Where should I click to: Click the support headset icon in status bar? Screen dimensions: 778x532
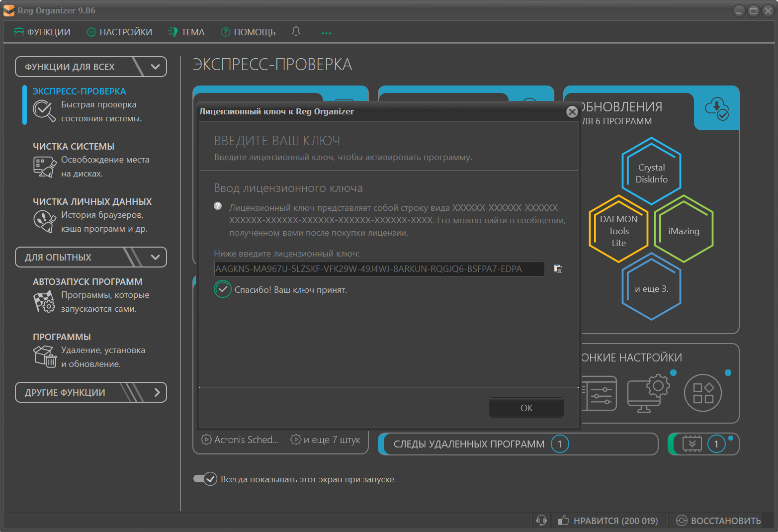pos(541,521)
